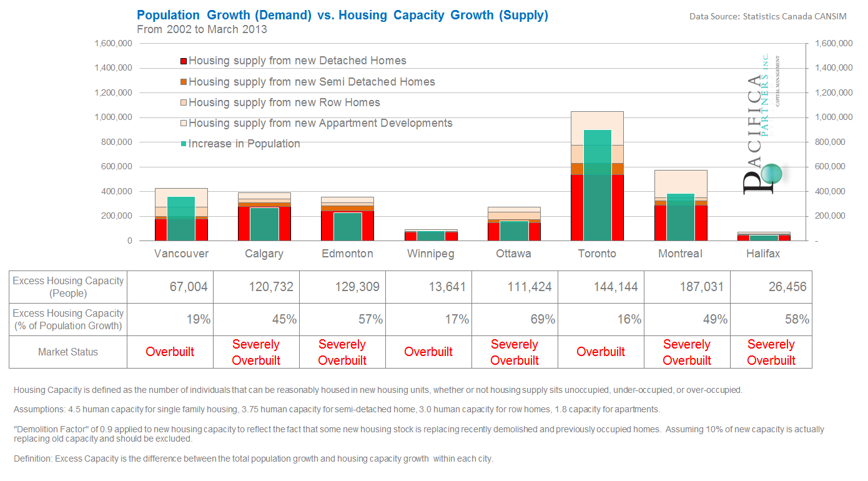This screenshot has height=481, width=868.
Task: Click the orange Semi Detached Homes legend marker
Action: coord(183,82)
